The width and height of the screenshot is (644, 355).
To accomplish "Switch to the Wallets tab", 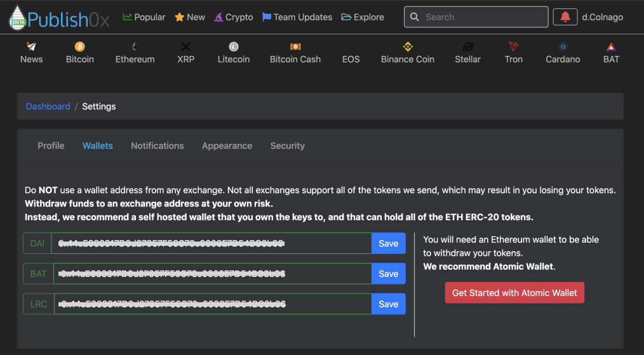I will [x=98, y=146].
